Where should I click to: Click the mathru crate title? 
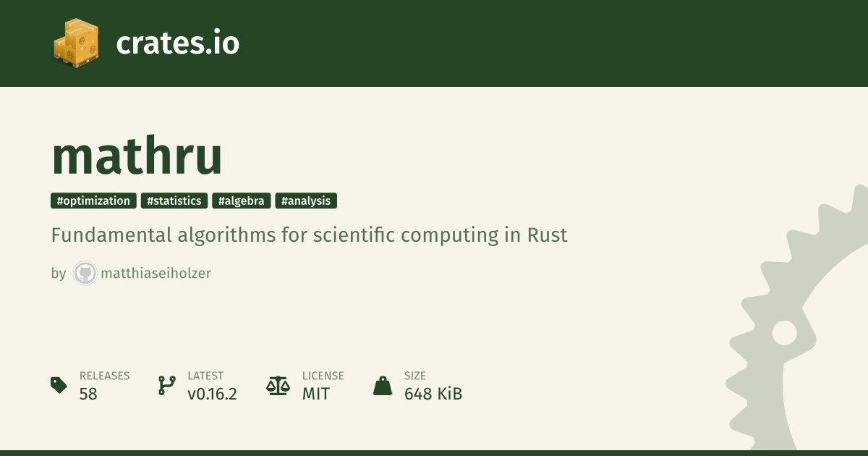point(137,156)
